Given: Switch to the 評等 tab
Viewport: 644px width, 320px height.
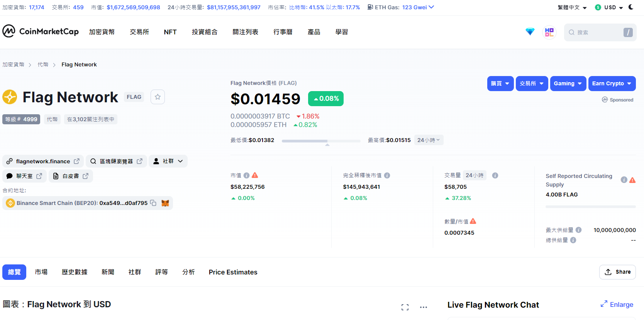Looking at the screenshot, I should [162, 272].
